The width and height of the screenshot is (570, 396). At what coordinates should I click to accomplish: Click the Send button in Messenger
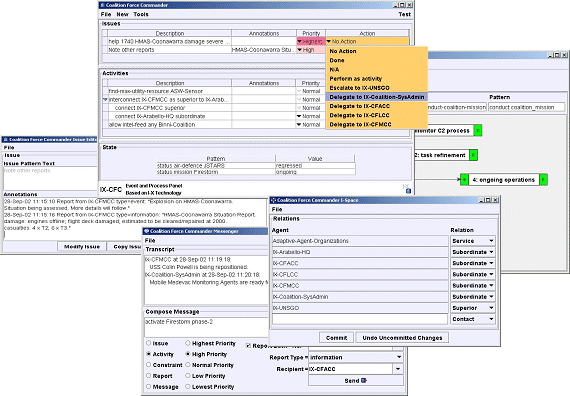point(356,381)
